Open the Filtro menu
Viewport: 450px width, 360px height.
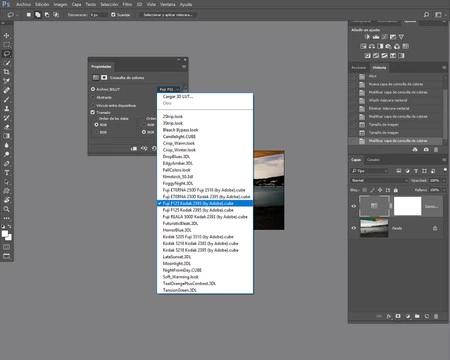coord(127,4)
